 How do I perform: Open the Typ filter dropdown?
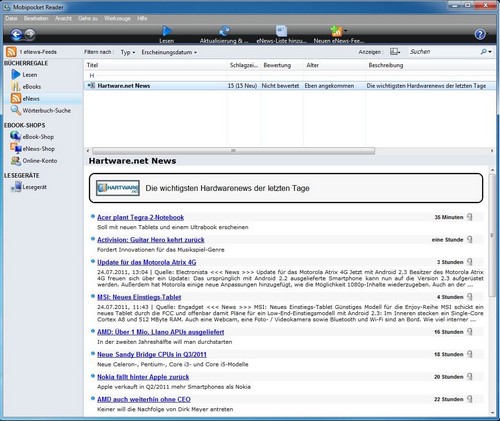[x=128, y=52]
